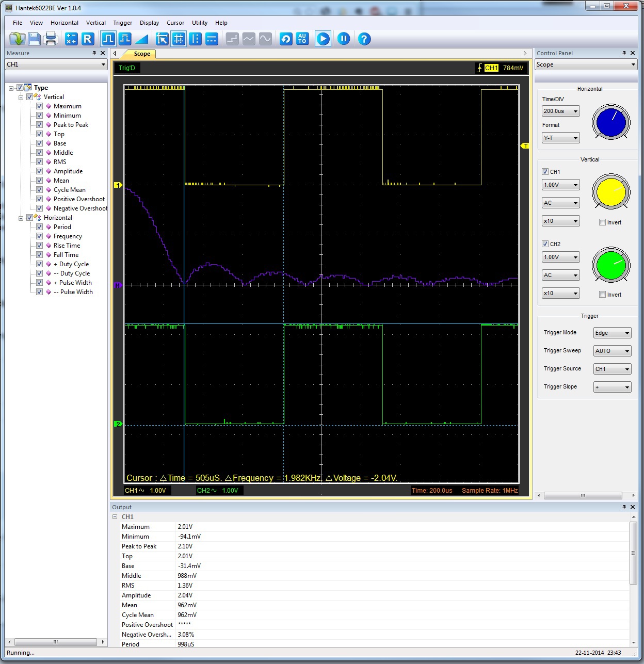Open the Time/DIV 200.0us dropdown
This screenshot has width=644, height=664.
[560, 111]
